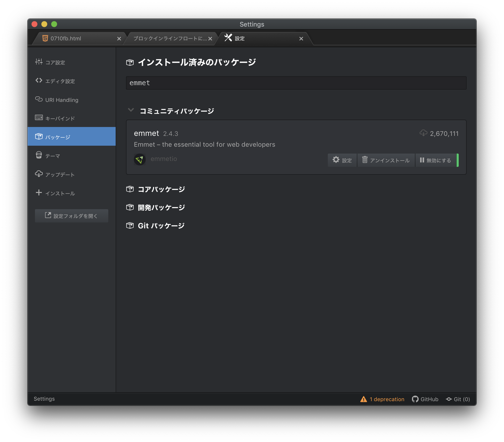The height and width of the screenshot is (442, 504).
Task: Open the キーバインド settings section
Action: coord(60,118)
